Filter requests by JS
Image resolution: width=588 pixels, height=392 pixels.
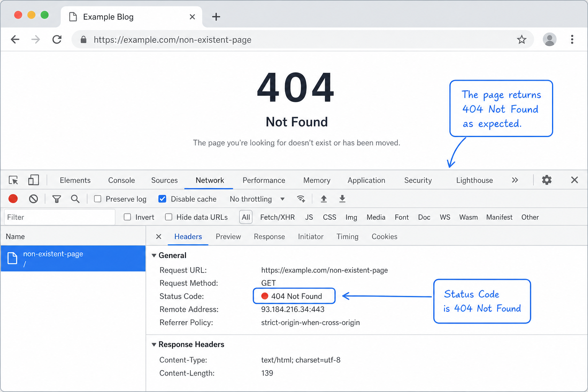point(309,217)
